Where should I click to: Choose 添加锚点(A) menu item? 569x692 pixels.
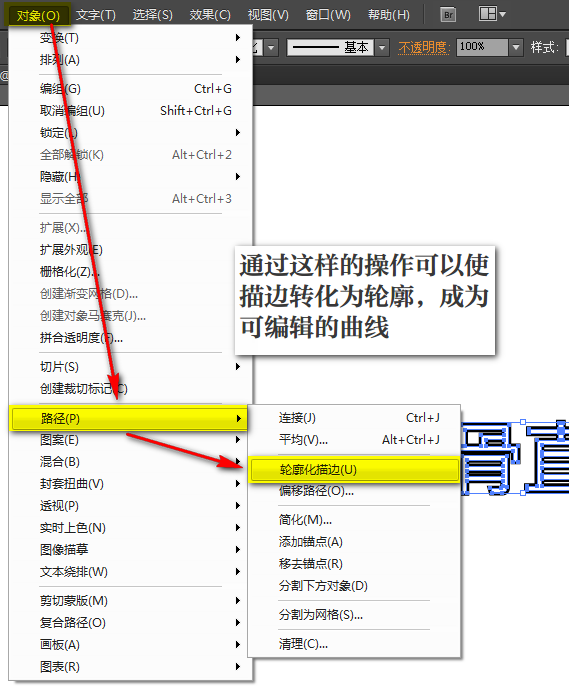point(354,542)
